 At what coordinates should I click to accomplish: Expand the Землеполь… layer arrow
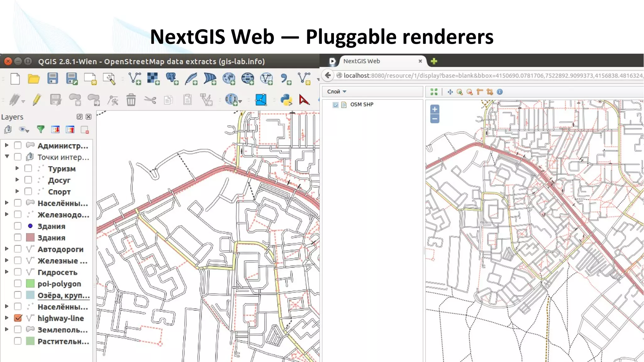[x=7, y=330]
